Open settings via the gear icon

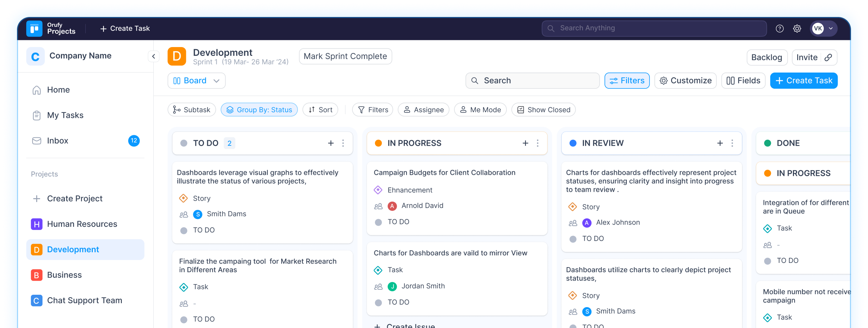pyautogui.click(x=797, y=29)
